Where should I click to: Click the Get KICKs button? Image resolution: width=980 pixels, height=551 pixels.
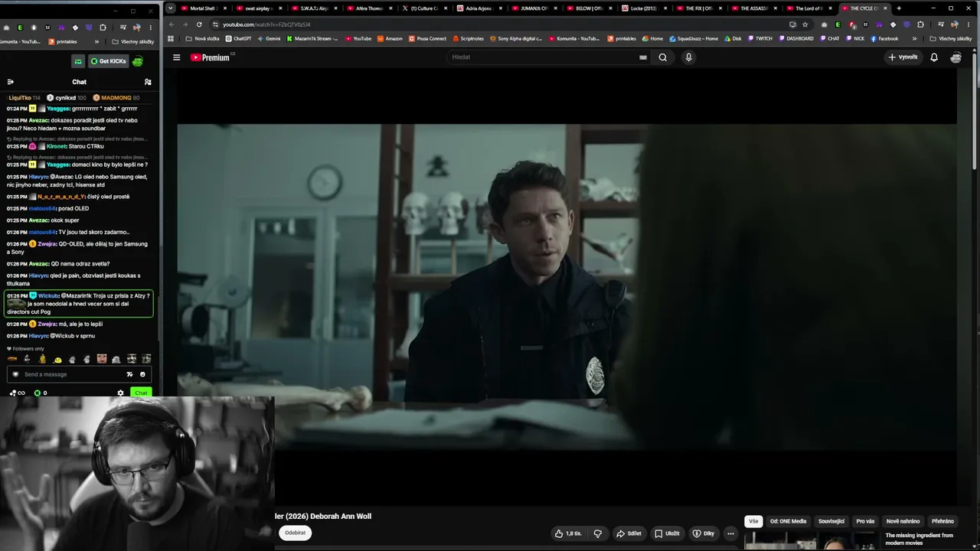108,61
